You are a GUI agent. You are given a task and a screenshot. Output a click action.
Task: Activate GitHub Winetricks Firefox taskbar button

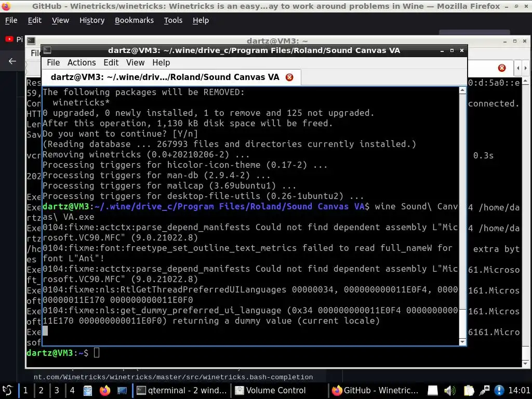pyautogui.click(x=377, y=390)
